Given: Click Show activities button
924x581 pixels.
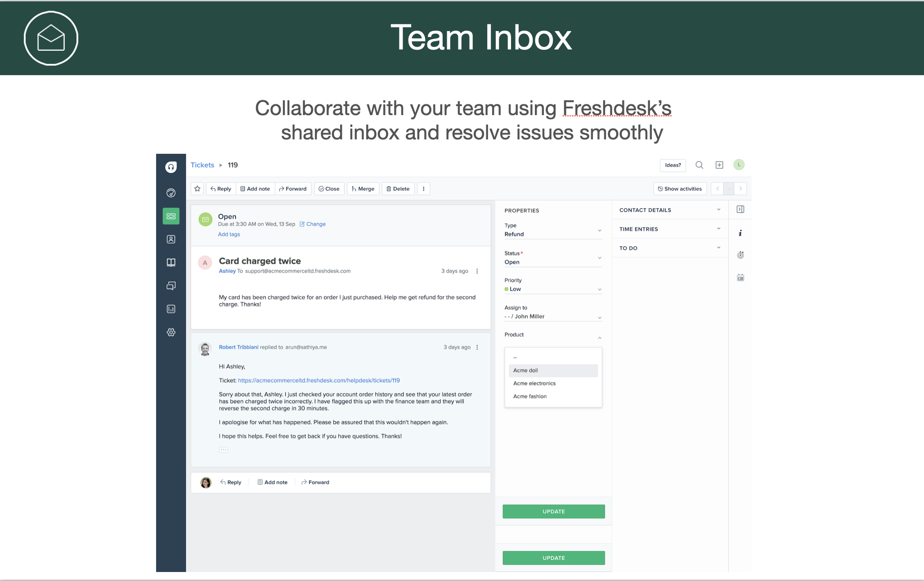Looking at the screenshot, I should pos(680,189).
